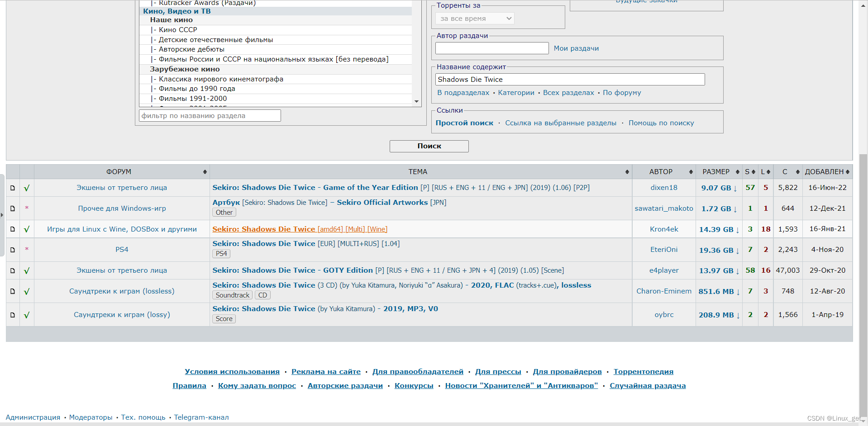The image size is (868, 426).
Task: Click document icon in Kron4ek row
Action: tap(13, 229)
